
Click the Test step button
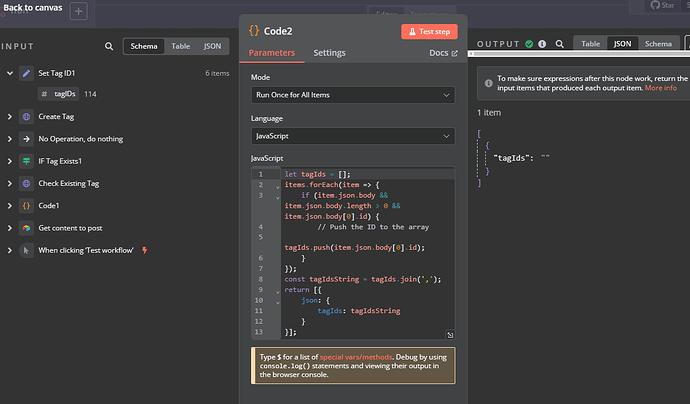click(429, 32)
